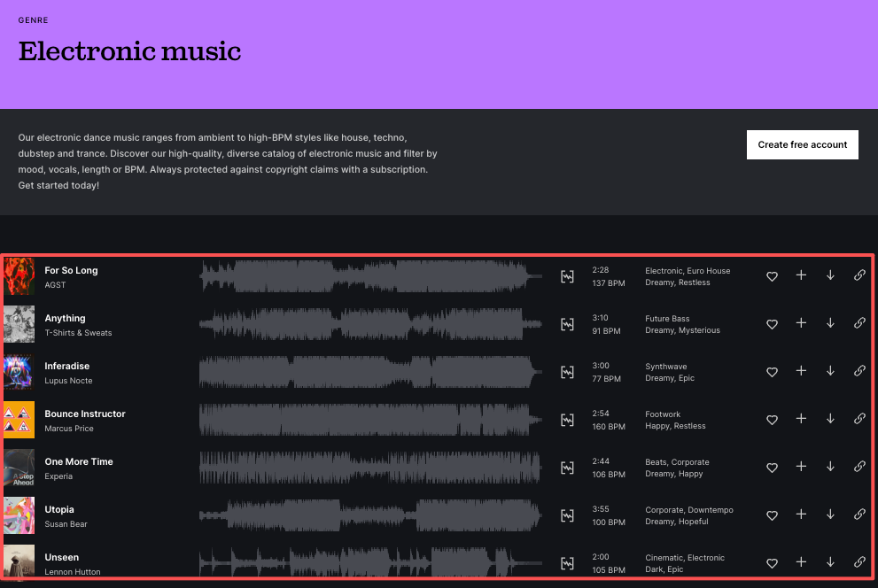Add Bounce Instructor via plus icon
This screenshot has height=588, width=878.
tap(801, 419)
